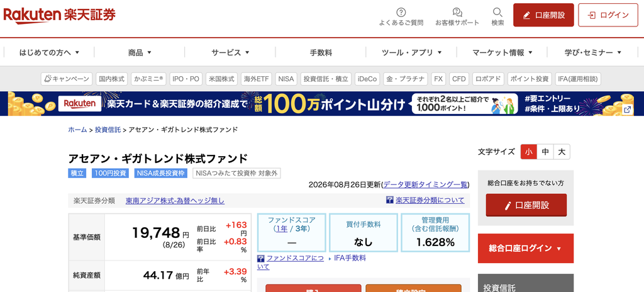Click the Rakuten 楽天証券 logo

[60, 15]
